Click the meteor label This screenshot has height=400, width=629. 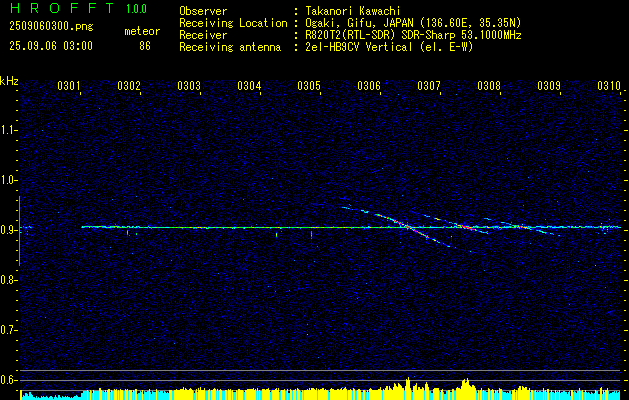pyautogui.click(x=142, y=31)
